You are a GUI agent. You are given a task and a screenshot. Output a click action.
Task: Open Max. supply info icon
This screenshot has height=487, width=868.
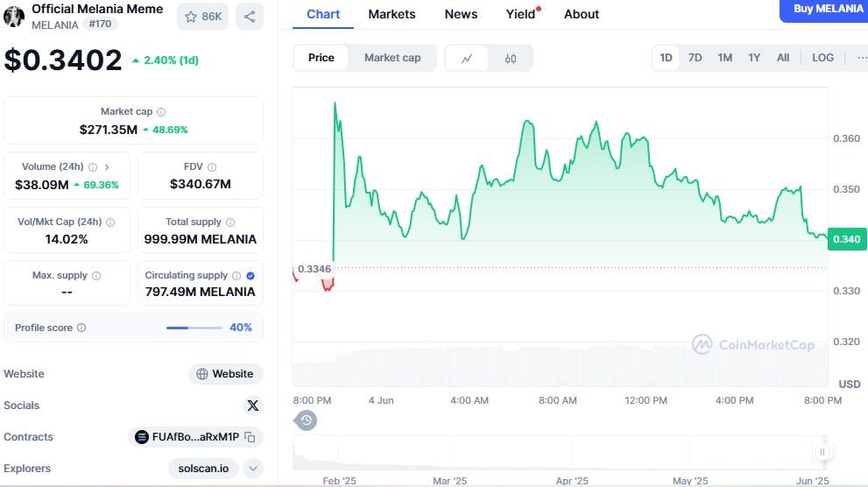(96, 276)
